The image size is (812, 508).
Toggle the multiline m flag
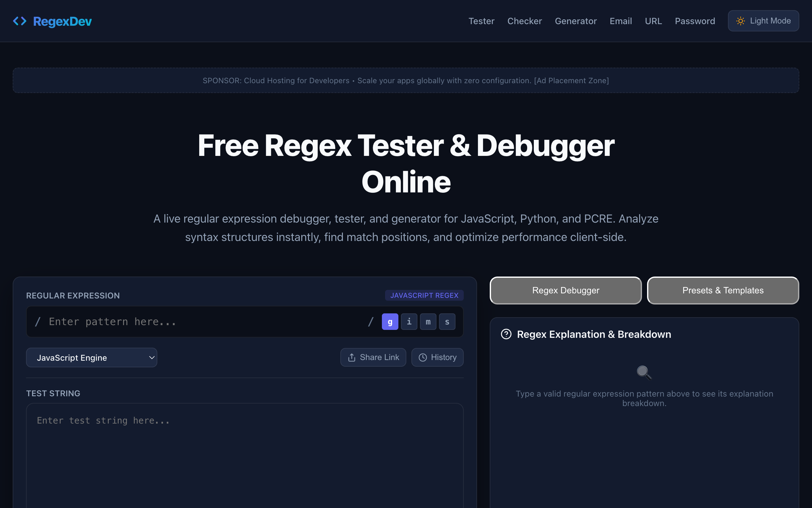(428, 322)
